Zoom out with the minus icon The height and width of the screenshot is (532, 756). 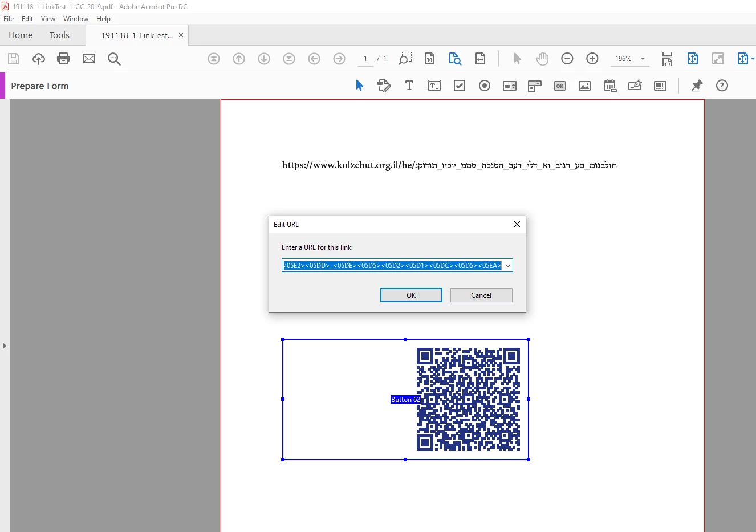[567, 59]
